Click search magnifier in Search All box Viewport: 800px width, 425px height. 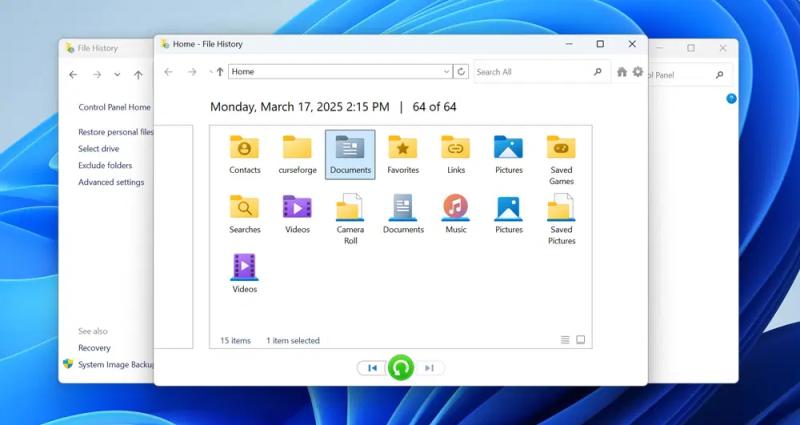tap(597, 72)
